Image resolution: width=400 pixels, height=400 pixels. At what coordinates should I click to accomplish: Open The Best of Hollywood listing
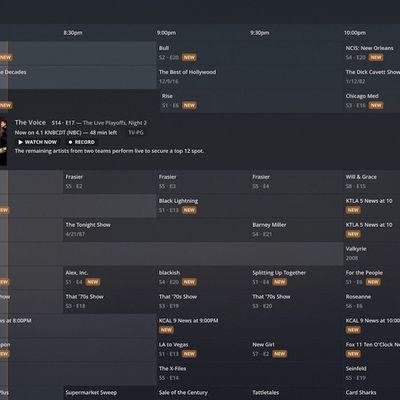click(250, 77)
